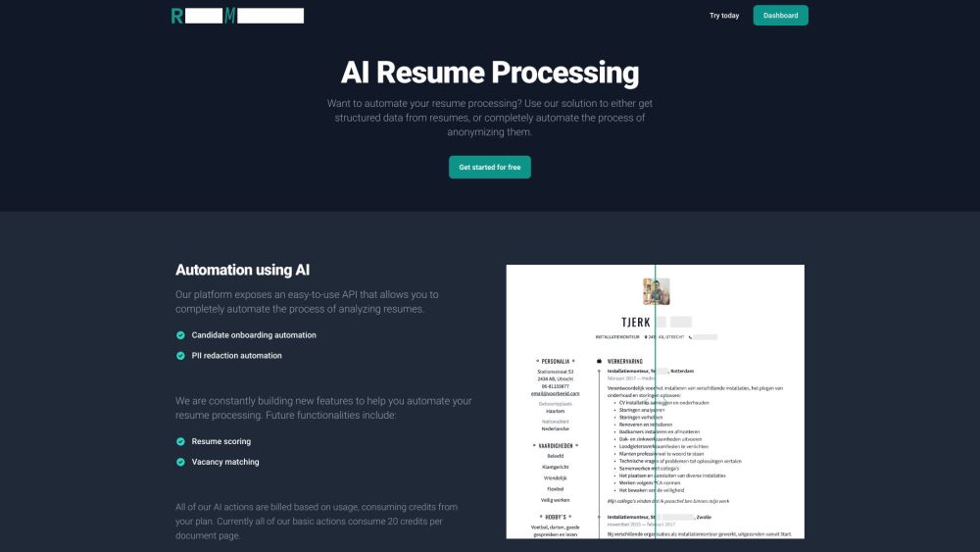
Task: Click the Vaardigheden section heading in the resume
Action: point(556,445)
